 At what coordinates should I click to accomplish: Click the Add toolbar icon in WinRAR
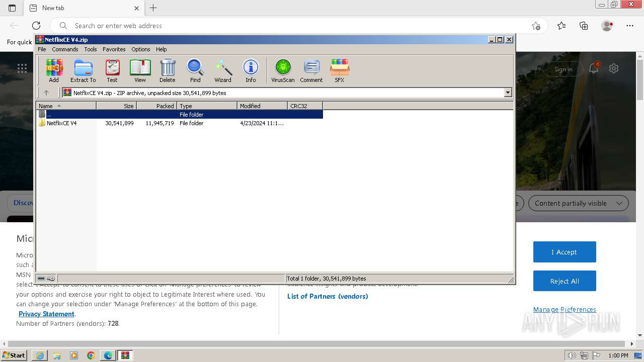tap(54, 70)
